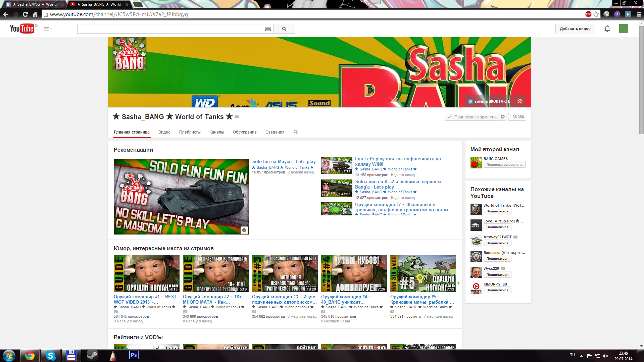The width and height of the screenshot is (644, 362).
Task: Click the search magnifier button
Action: point(284,29)
